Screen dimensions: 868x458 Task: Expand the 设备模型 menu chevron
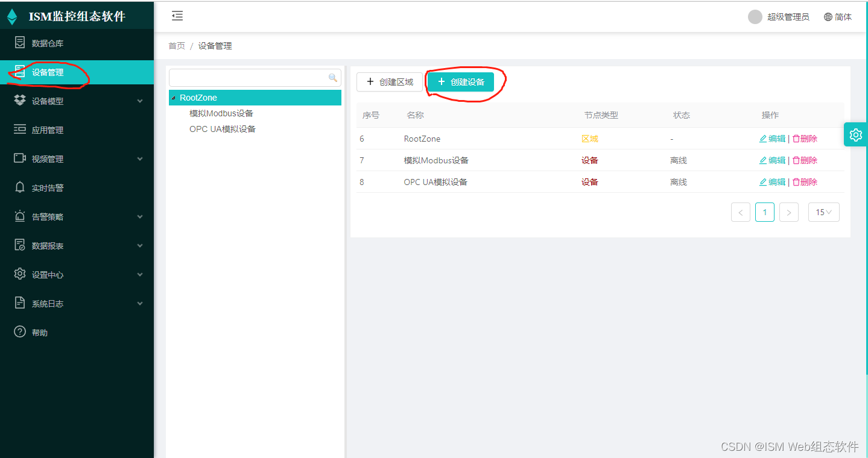coord(140,101)
